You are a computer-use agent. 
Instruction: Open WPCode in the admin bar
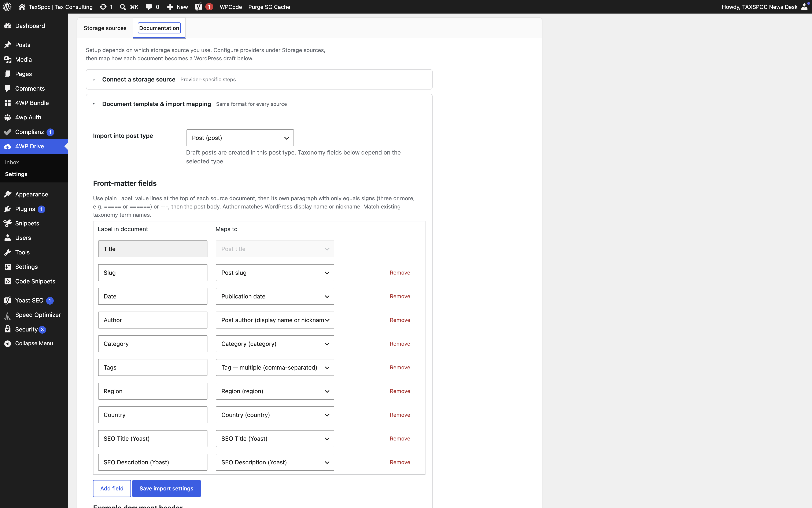[230, 7]
